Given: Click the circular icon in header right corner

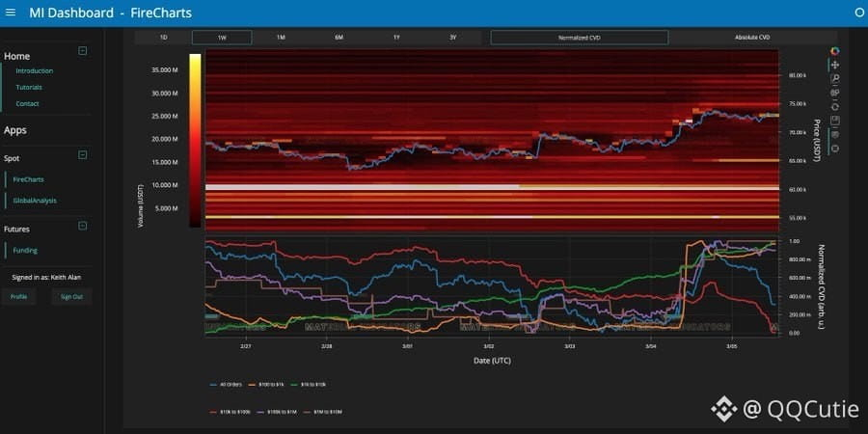Looking at the screenshot, I should click(859, 13).
